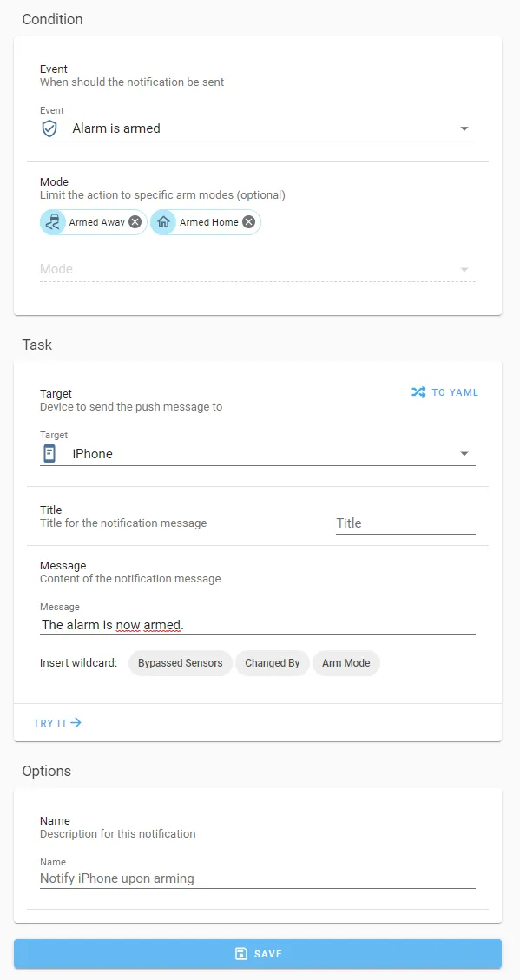Switch the task editor TO YAML
The image size is (520, 980).
click(445, 392)
